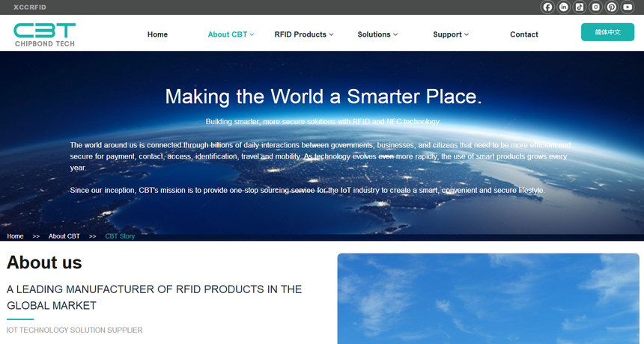The height and width of the screenshot is (344, 644).
Task: Switch language with the 简体中文 button
Action: pyautogui.click(x=607, y=32)
